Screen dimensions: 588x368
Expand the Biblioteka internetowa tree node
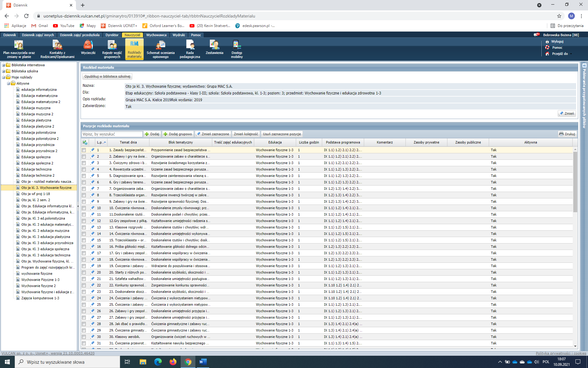[x=4, y=65]
